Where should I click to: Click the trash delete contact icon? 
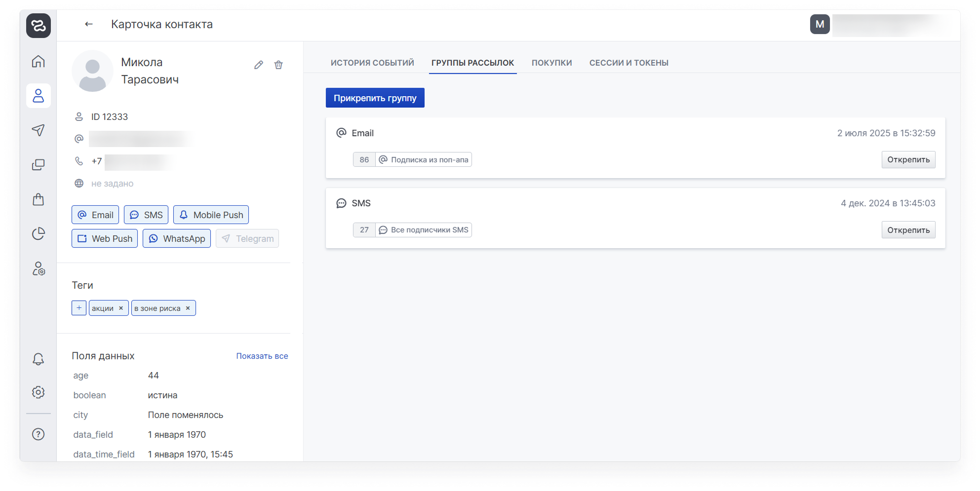click(x=278, y=65)
